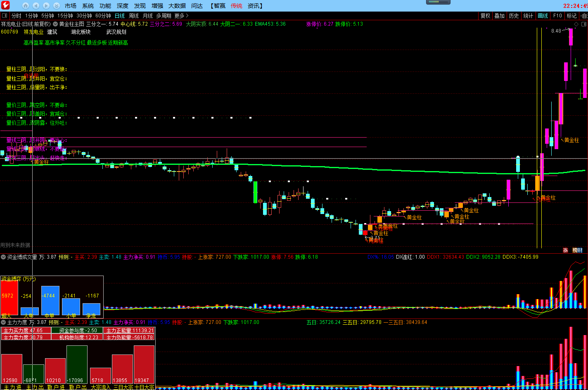Viewport: 588px width, 390px height.
Task: Go to home with house icon
Action: click(x=26, y=6)
